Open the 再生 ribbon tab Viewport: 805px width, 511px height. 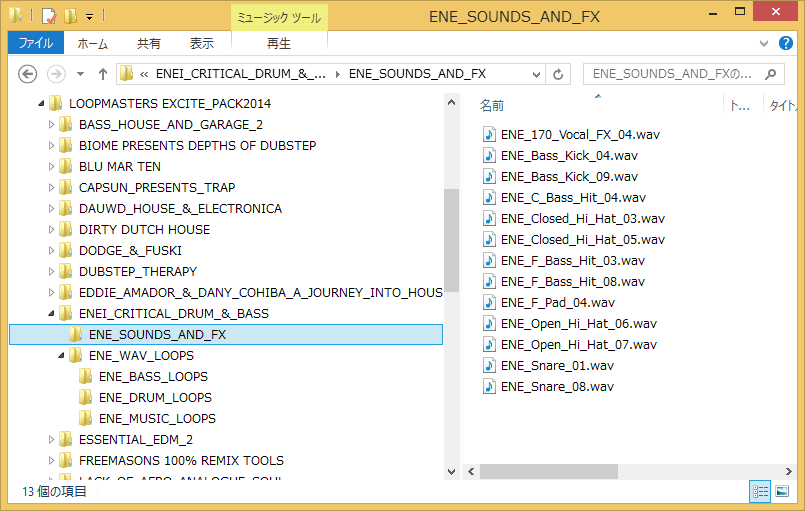(x=279, y=44)
